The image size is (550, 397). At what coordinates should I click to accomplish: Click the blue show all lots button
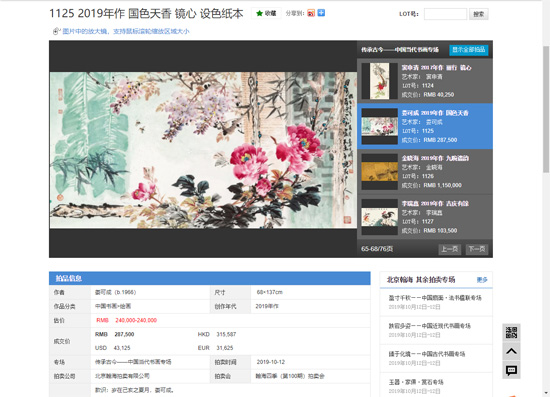[469, 50]
